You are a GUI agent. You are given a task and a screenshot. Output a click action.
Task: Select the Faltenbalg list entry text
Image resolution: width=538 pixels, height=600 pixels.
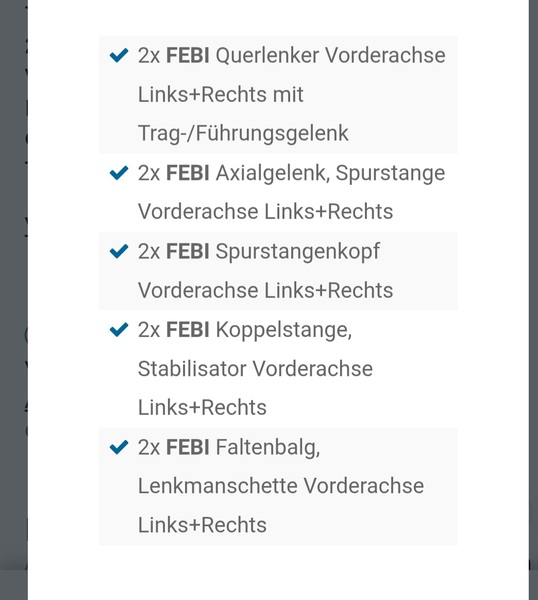(268, 448)
